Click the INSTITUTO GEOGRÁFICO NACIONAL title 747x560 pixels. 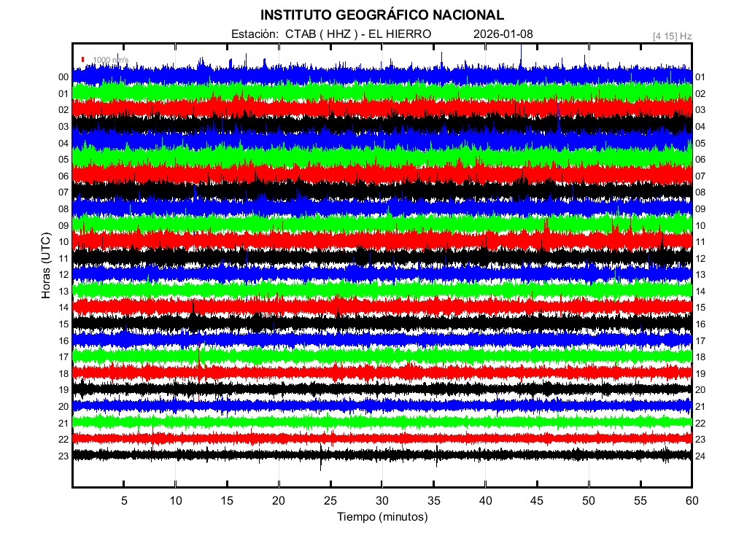382,15
